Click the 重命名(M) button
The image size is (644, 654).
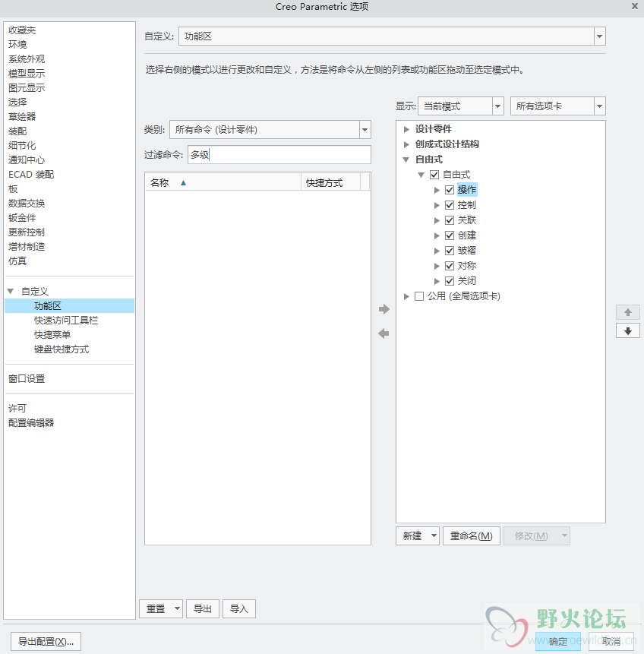point(472,536)
